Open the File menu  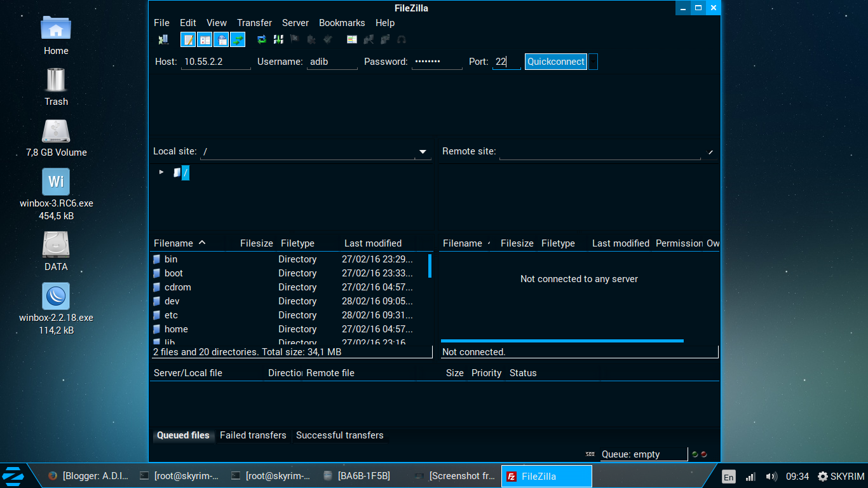(x=161, y=23)
